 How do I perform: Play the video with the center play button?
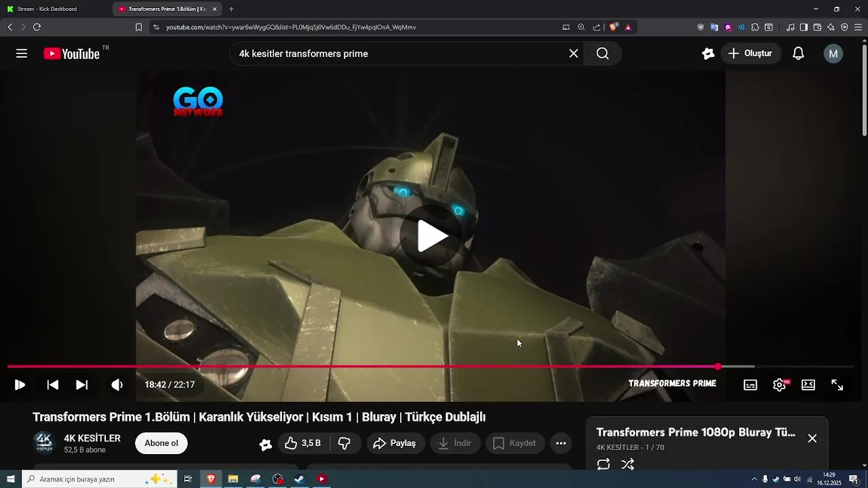433,237
